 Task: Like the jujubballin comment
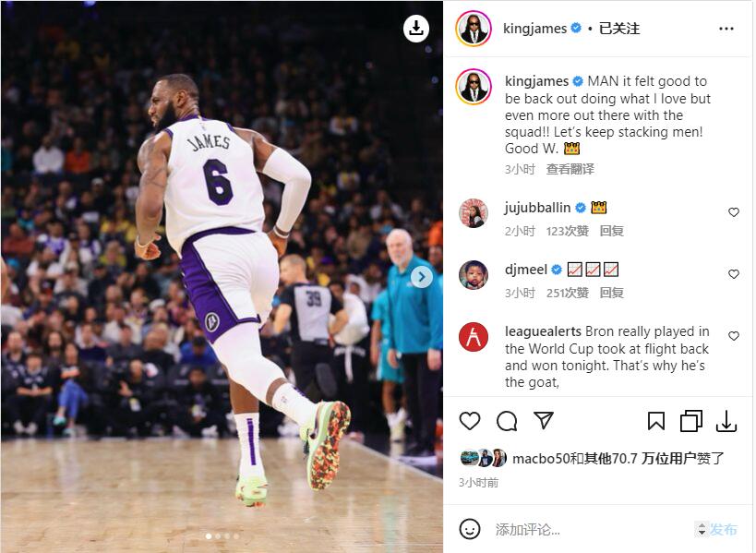tap(733, 212)
